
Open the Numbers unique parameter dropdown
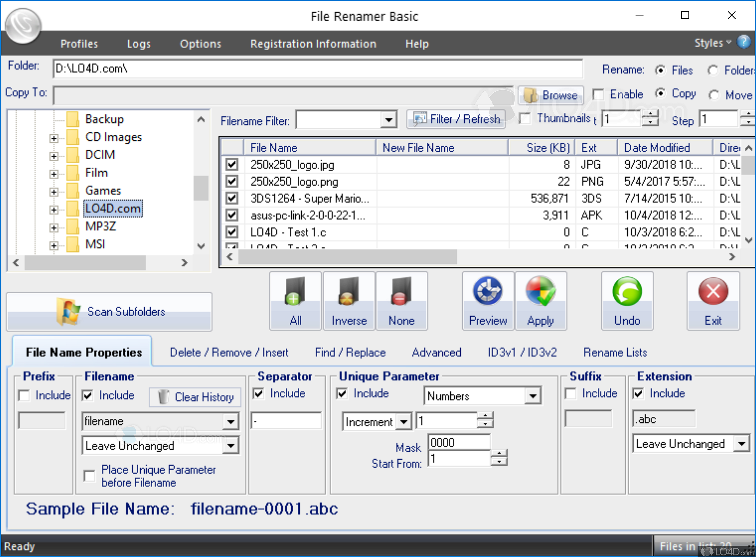[533, 396]
